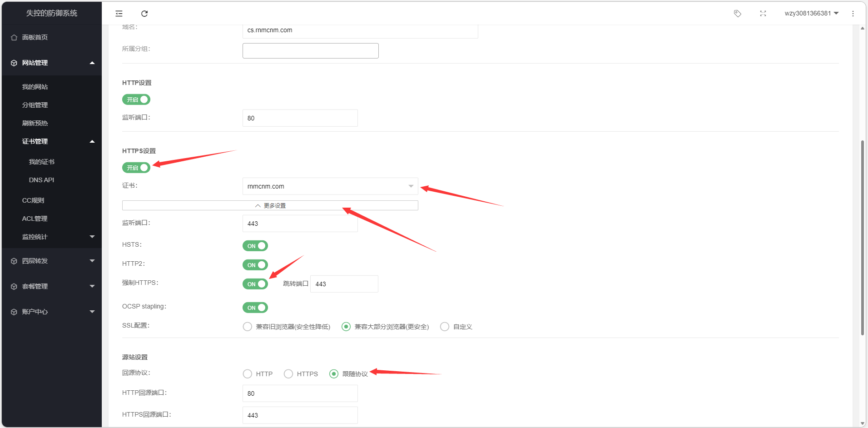Open the three-dot overflow menu
The height and width of the screenshot is (428, 868).
pyautogui.click(x=853, y=13)
